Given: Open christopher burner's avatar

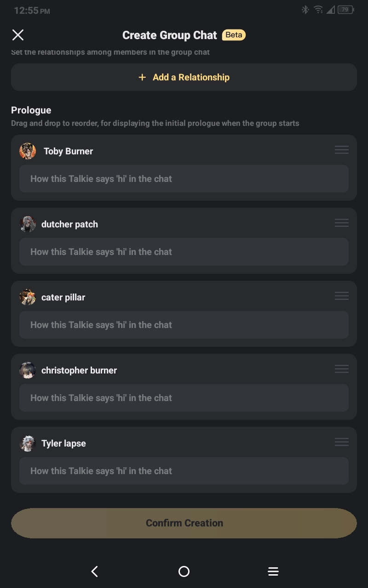Looking at the screenshot, I should (28, 370).
